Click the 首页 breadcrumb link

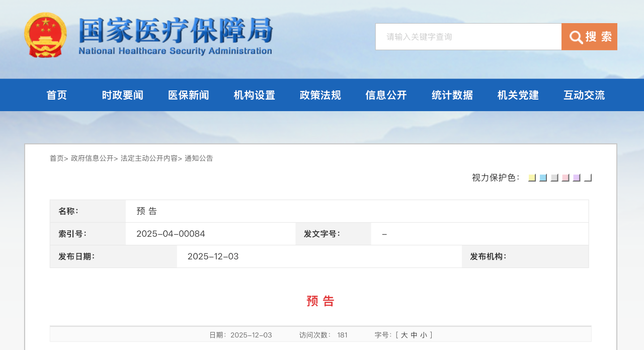coord(56,158)
